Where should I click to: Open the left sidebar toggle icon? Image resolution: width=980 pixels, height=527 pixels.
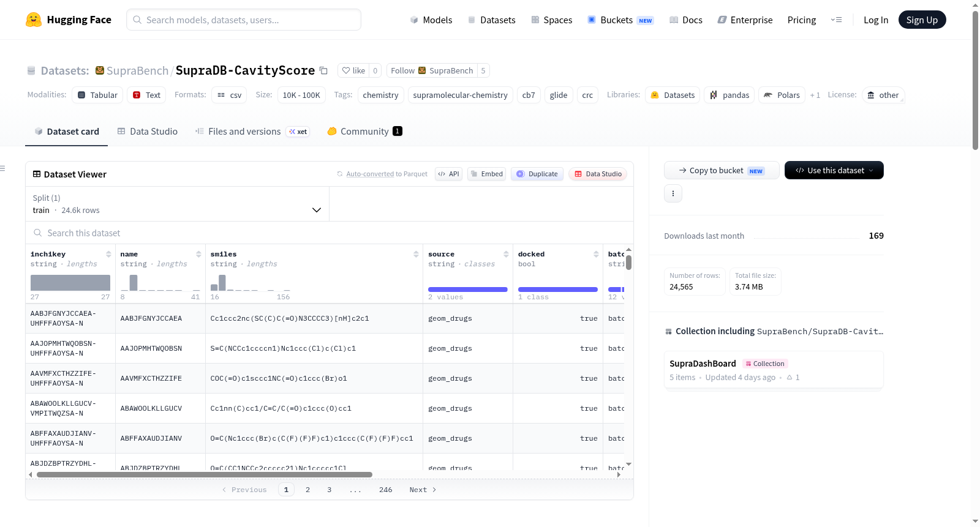tap(3, 168)
